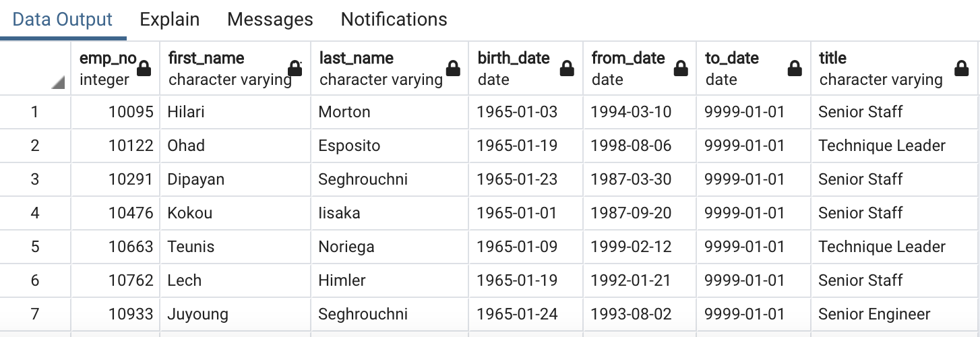The height and width of the screenshot is (337, 980).
Task: Select row number 4 header
Action: [35, 213]
